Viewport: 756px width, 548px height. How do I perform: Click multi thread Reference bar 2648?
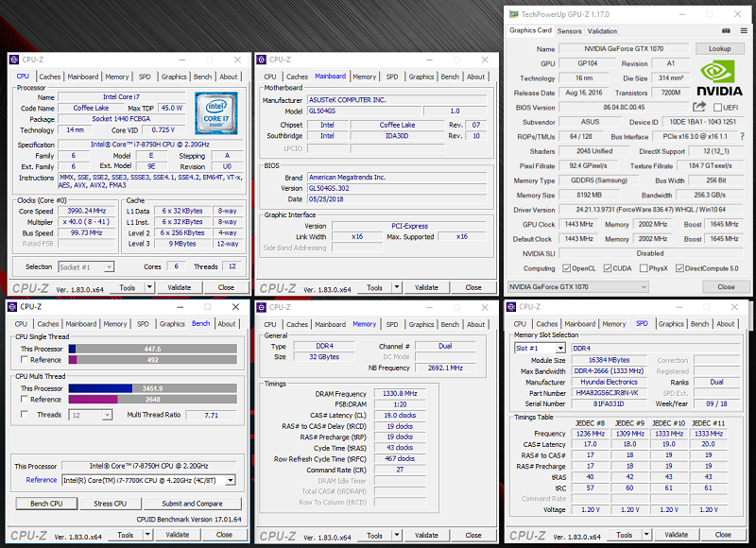153,399
